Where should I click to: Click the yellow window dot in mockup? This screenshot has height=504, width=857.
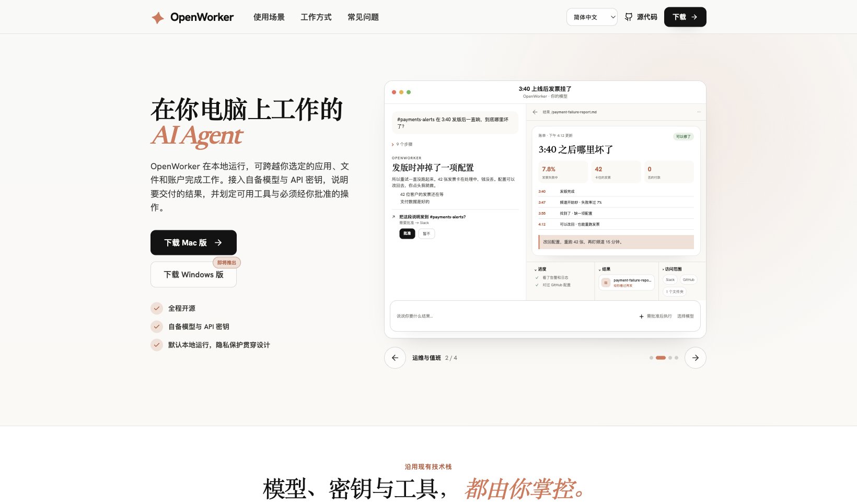point(401,92)
